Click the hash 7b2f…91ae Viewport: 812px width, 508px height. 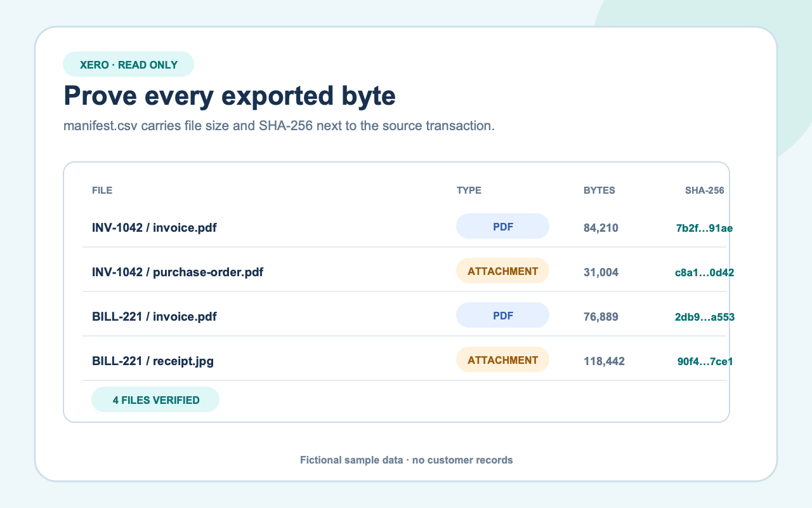coord(705,228)
